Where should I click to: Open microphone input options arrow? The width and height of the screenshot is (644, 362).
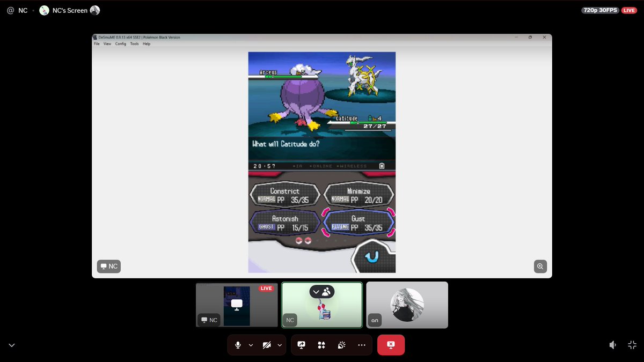pyautogui.click(x=251, y=345)
